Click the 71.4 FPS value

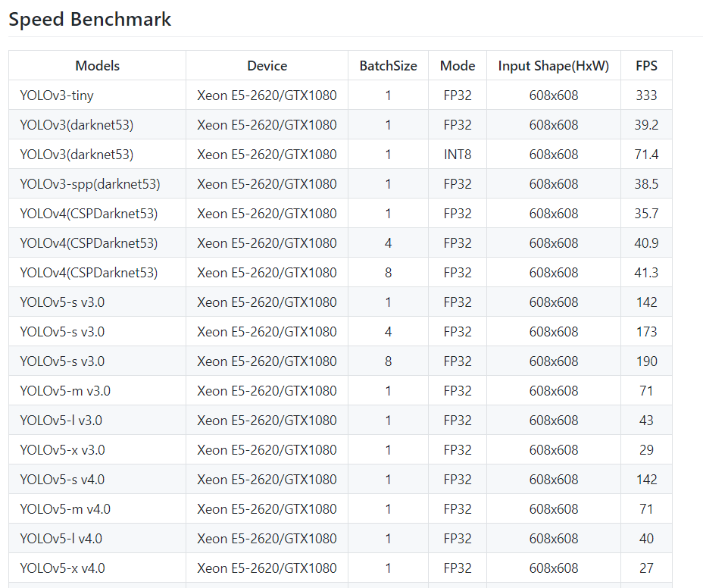coord(646,155)
